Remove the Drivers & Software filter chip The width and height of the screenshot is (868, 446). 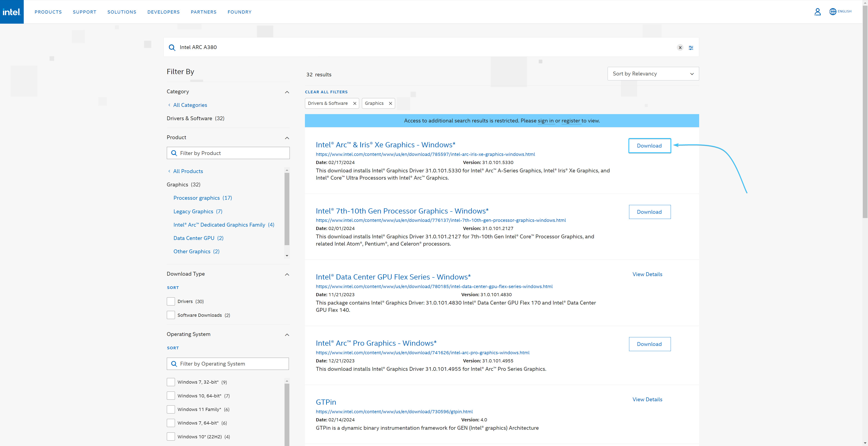pyautogui.click(x=354, y=103)
